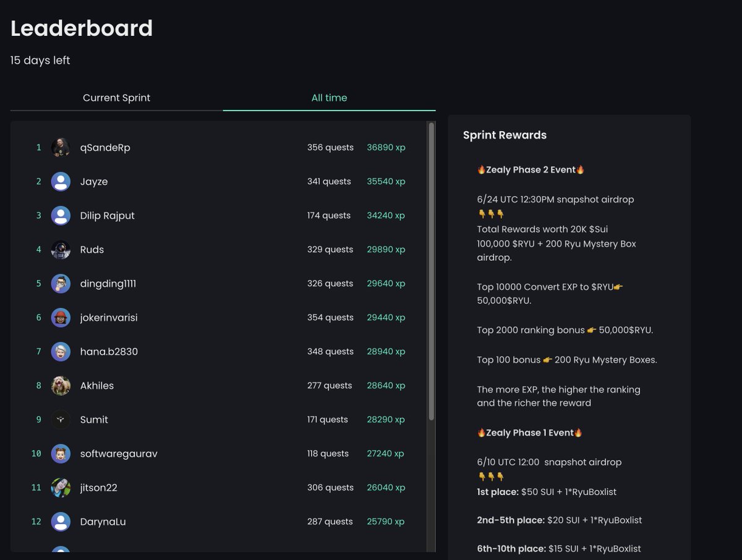This screenshot has height=560, width=742.
Task: Select the All time tab
Action: pyautogui.click(x=329, y=98)
